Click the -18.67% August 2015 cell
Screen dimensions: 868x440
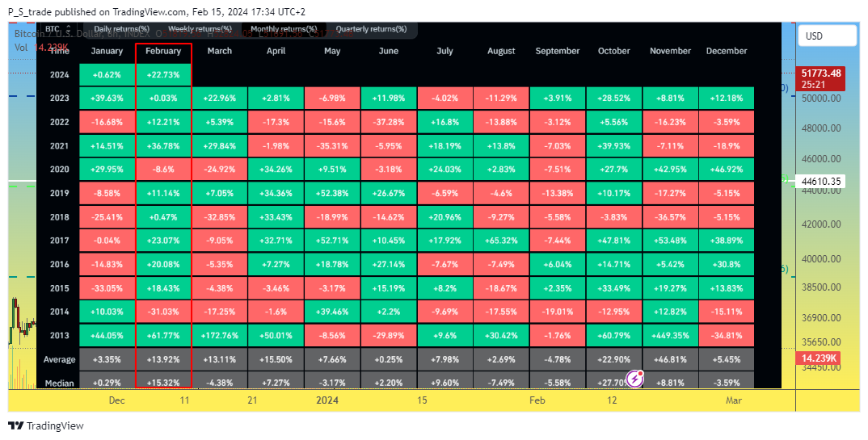(x=502, y=288)
